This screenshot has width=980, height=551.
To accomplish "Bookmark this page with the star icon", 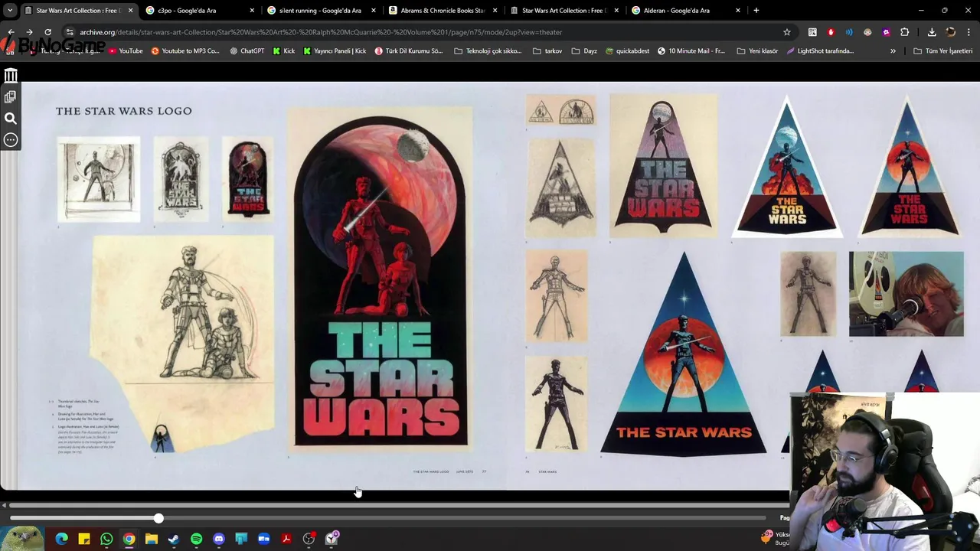I will pos(786,32).
